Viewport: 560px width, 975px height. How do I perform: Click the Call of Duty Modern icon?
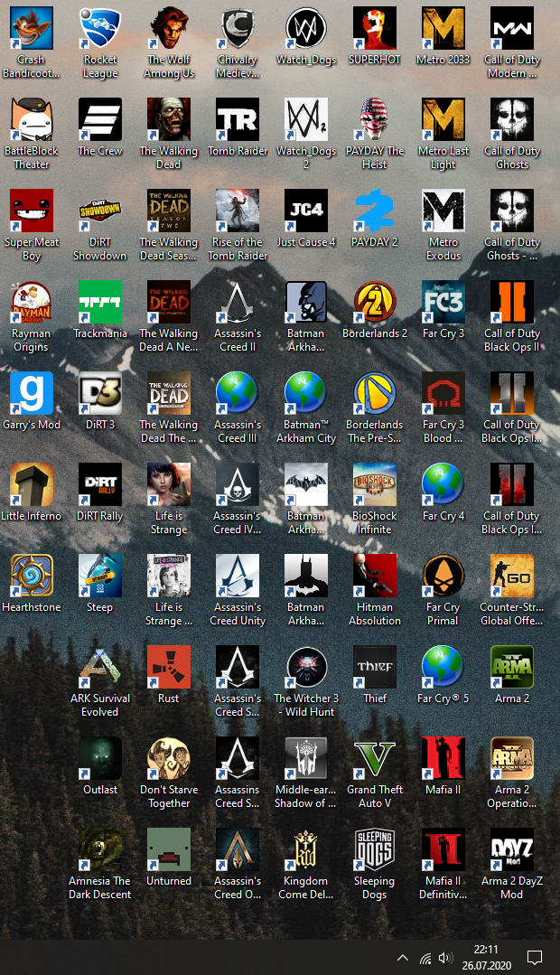coord(512,28)
